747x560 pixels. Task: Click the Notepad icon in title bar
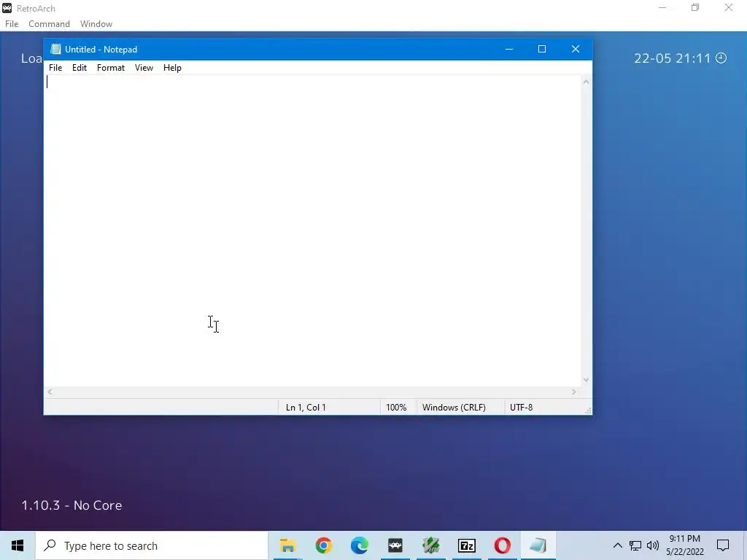pos(55,49)
